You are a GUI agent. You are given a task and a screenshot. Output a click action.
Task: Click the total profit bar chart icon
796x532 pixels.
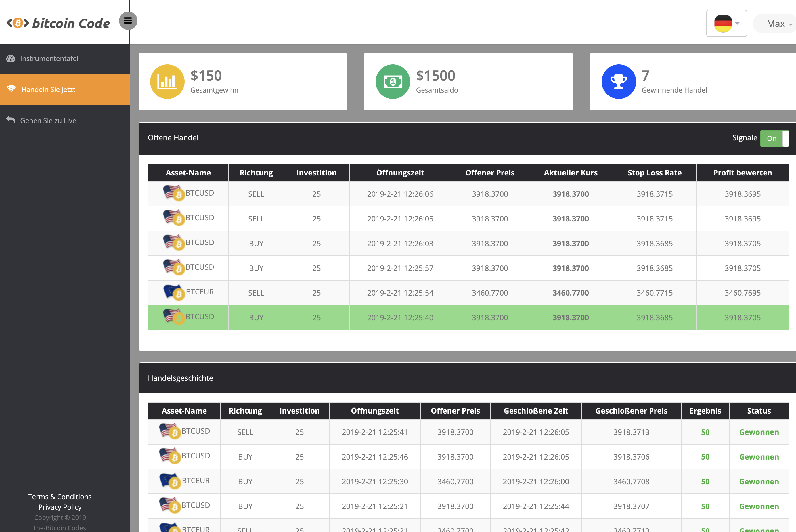pyautogui.click(x=167, y=81)
